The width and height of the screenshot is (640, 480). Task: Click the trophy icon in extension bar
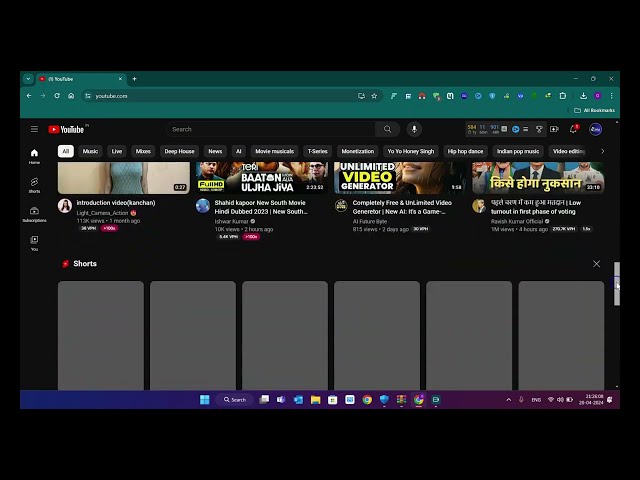click(539, 129)
